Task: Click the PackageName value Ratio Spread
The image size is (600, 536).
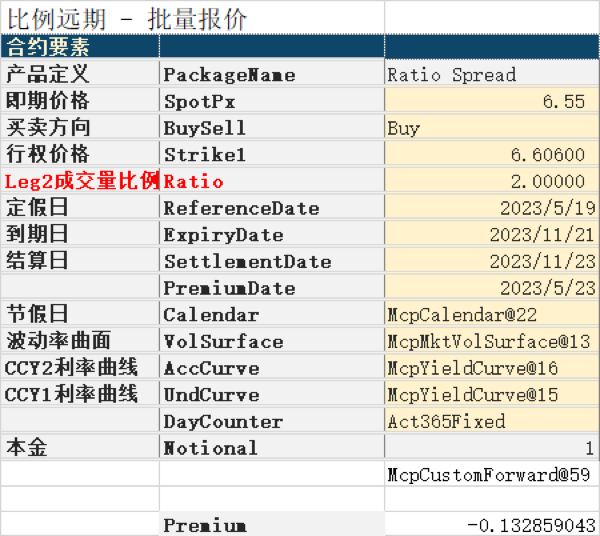Action: click(491, 75)
